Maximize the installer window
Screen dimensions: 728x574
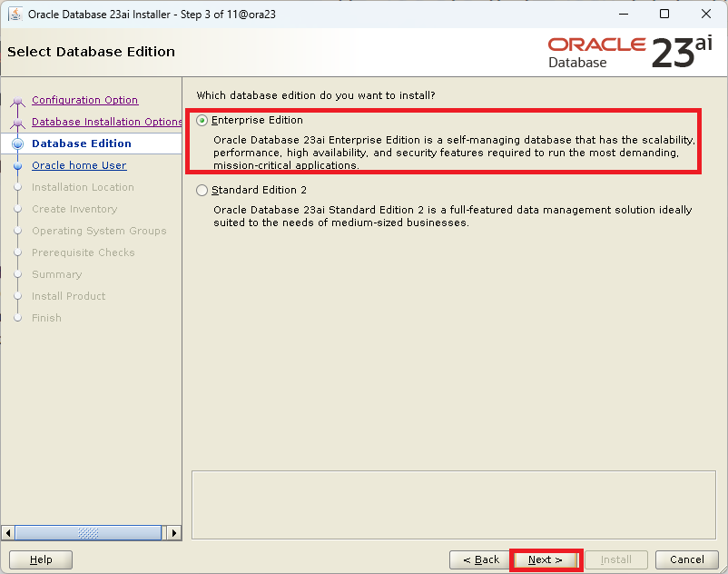point(664,14)
